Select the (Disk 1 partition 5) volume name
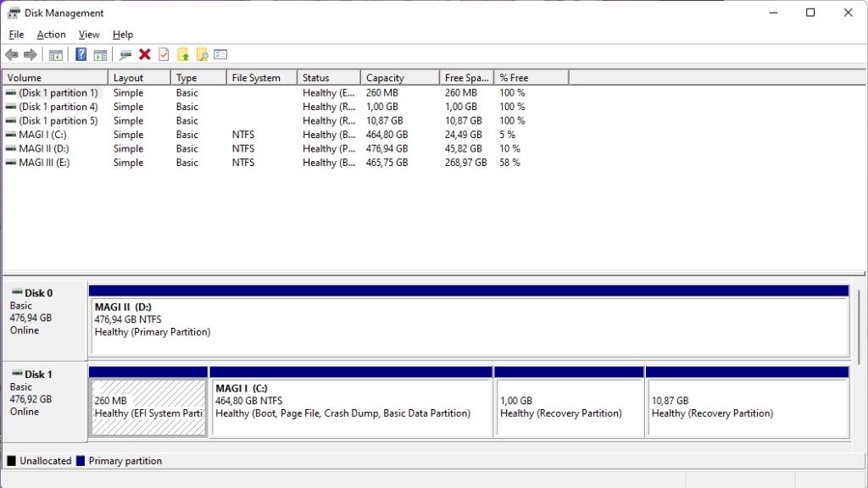The image size is (868, 488). [x=58, y=120]
